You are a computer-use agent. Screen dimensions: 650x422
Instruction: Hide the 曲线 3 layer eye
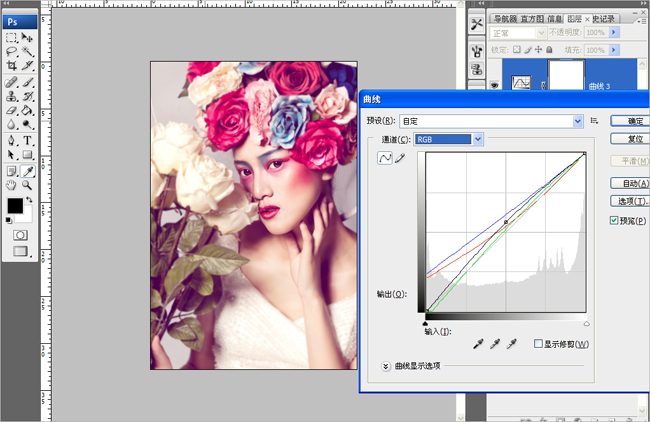494,85
